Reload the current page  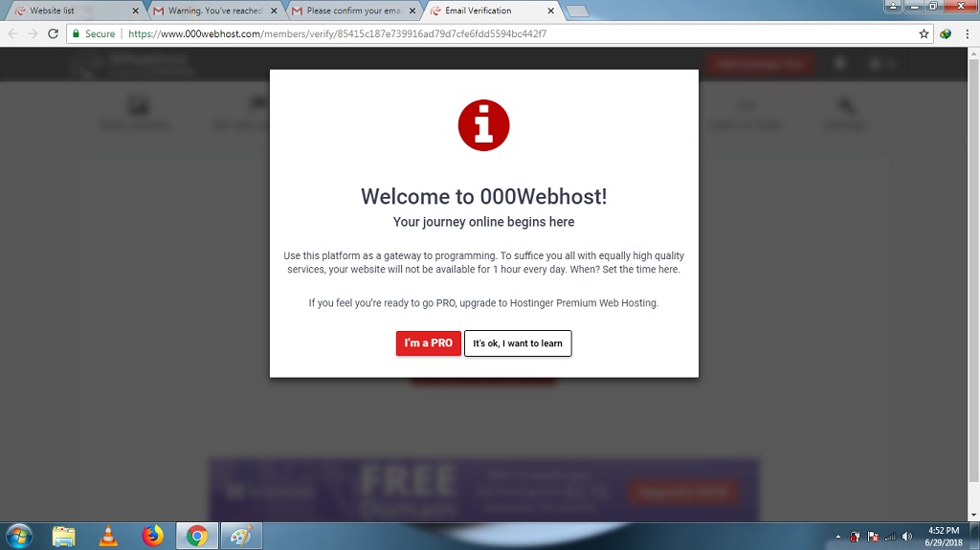pos(54,33)
